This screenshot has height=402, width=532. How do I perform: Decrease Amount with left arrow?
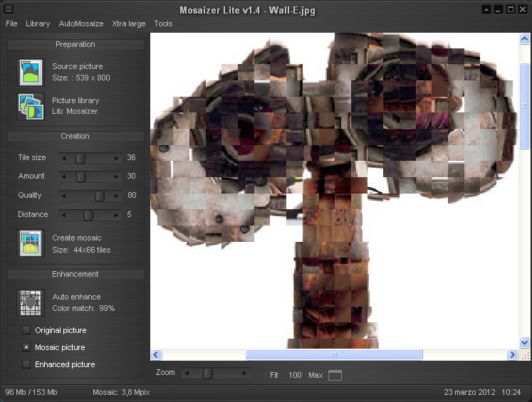[63, 176]
